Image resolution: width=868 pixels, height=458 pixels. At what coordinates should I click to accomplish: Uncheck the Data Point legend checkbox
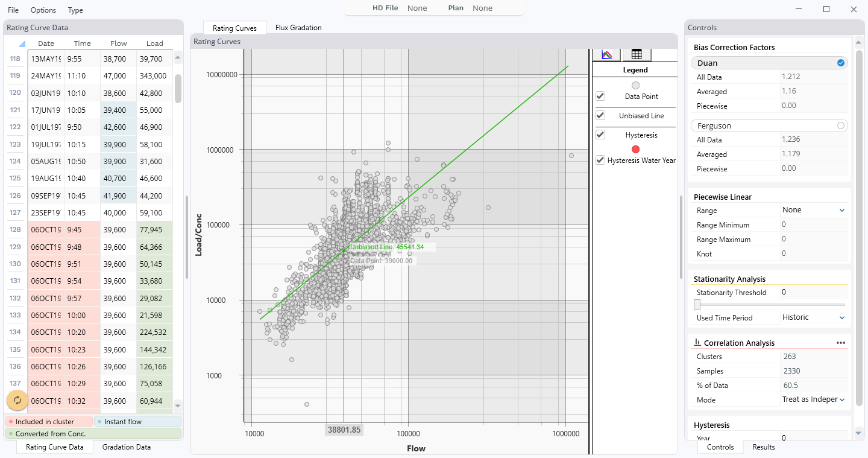(x=600, y=96)
